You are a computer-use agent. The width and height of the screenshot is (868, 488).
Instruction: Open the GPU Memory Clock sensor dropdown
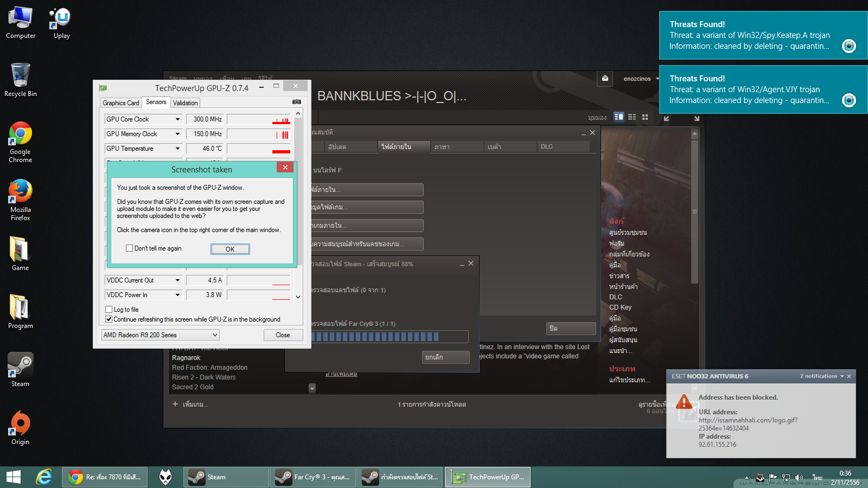177,134
